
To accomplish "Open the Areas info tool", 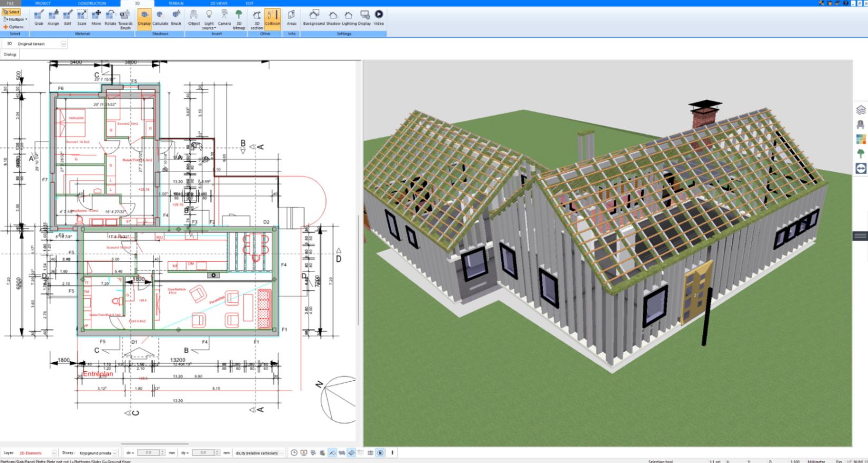I will click(291, 18).
